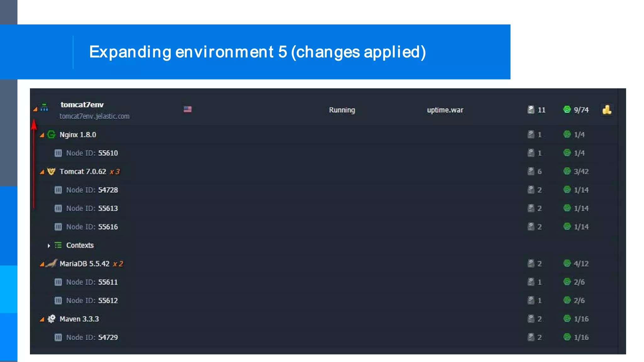Click disk icon in Tomcat 7.0.62 row
The width and height of the screenshot is (644, 362).
(531, 171)
